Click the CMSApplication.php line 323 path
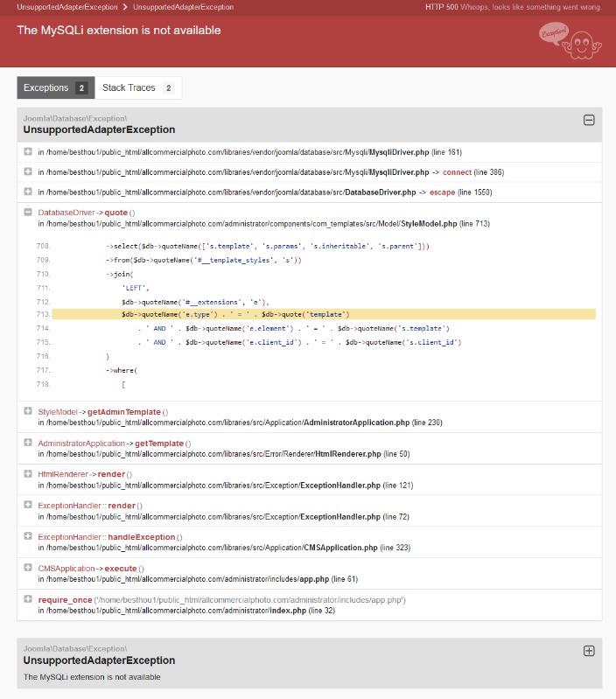616x699 pixels. (224, 548)
